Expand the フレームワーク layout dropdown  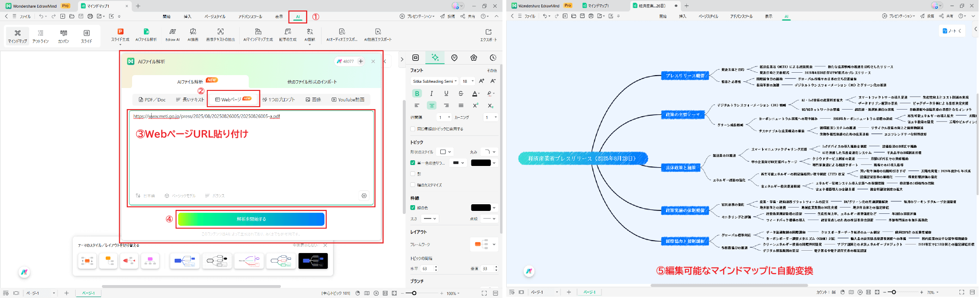(x=485, y=244)
